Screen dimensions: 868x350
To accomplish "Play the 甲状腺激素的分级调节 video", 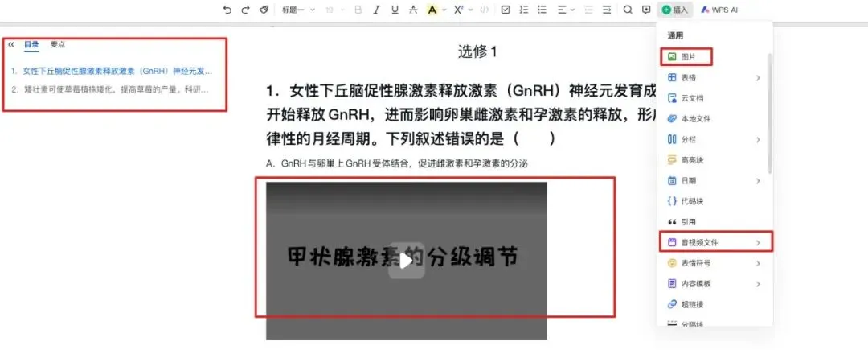I will (407, 260).
